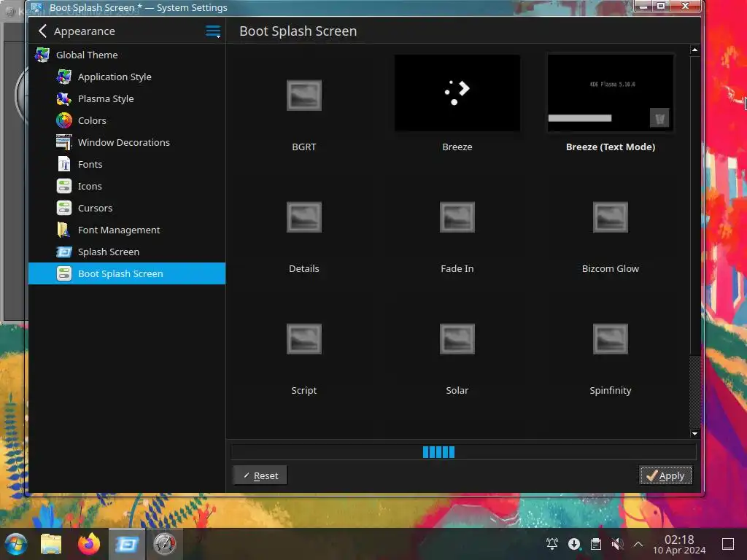Screen dimensions: 747x560
Task: Click the show desktop button
Action: tap(728, 544)
